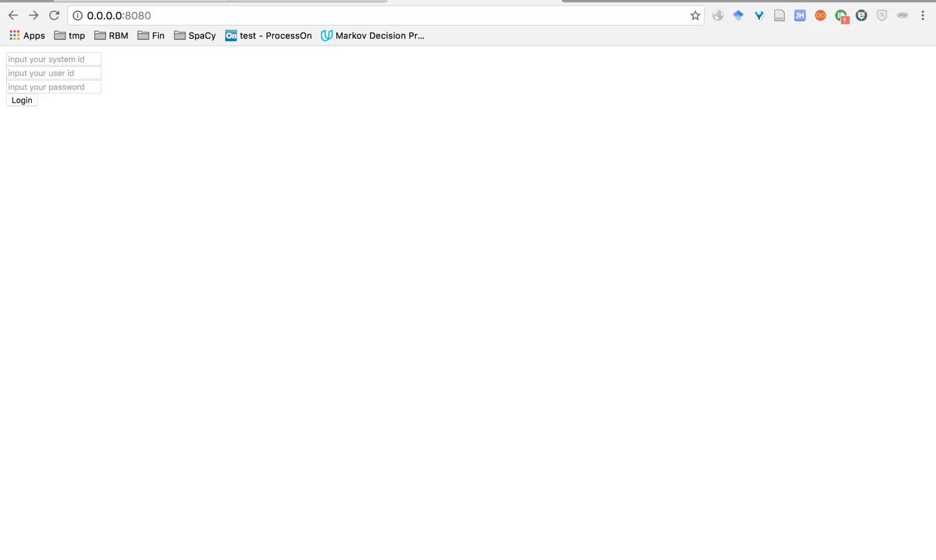
Task: Go forward to the next page
Action: pyautogui.click(x=34, y=16)
